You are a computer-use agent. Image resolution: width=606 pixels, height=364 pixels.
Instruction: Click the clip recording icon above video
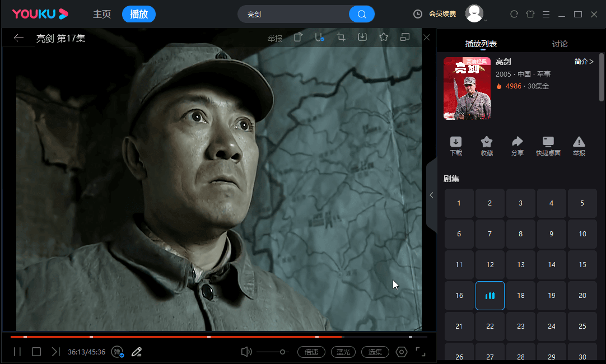click(x=319, y=38)
